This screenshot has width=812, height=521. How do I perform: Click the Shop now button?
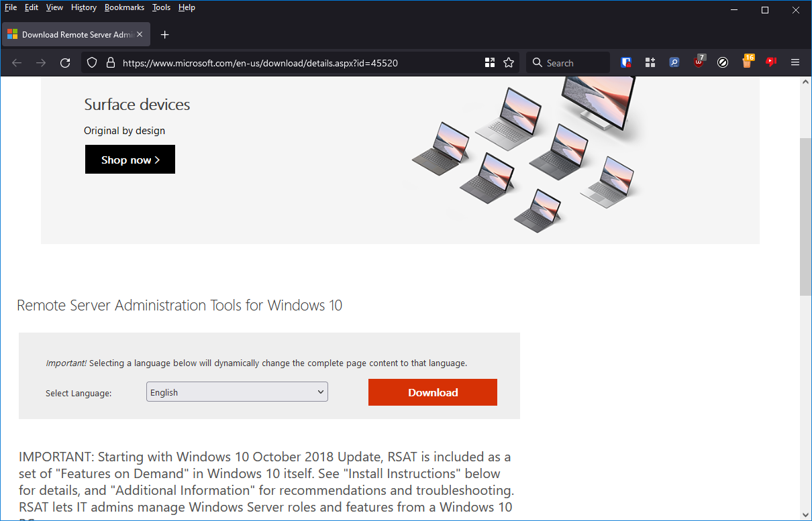click(x=130, y=160)
